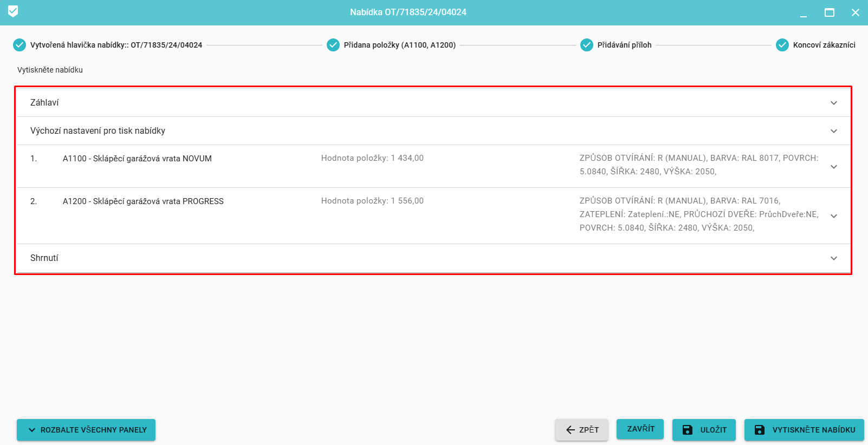Go to Koncoví zákazníci step label
This screenshot has height=445, width=868.
point(824,45)
